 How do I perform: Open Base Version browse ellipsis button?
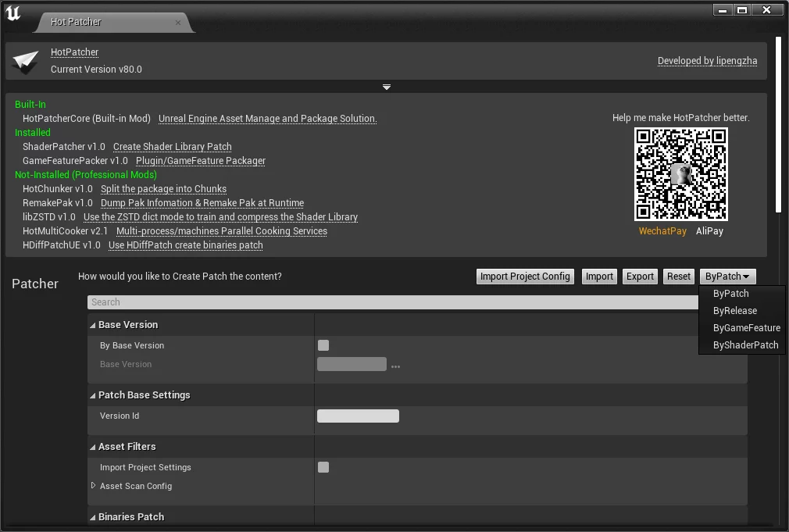pos(395,366)
